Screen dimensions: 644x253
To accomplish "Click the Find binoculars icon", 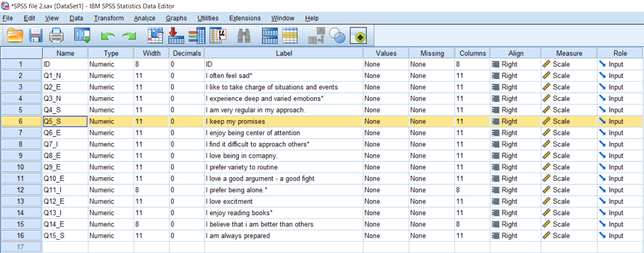I will (244, 36).
